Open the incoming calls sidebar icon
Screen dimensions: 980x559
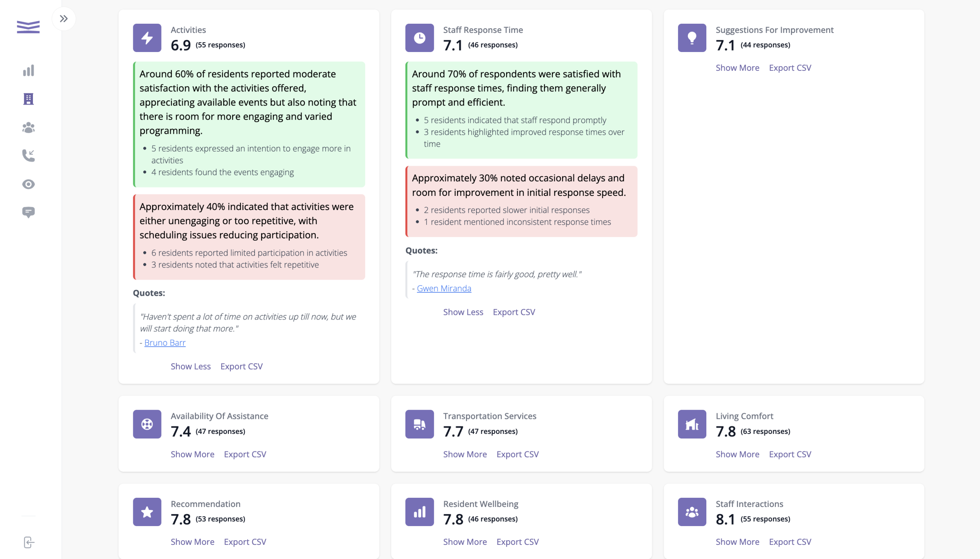(28, 155)
